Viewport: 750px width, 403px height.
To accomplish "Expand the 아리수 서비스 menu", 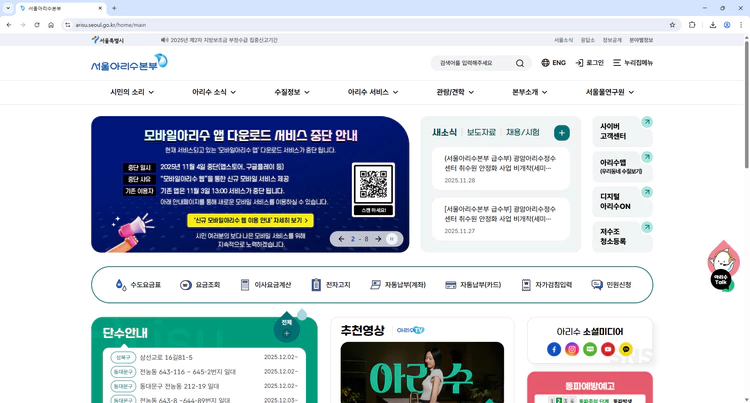I will coord(373,92).
